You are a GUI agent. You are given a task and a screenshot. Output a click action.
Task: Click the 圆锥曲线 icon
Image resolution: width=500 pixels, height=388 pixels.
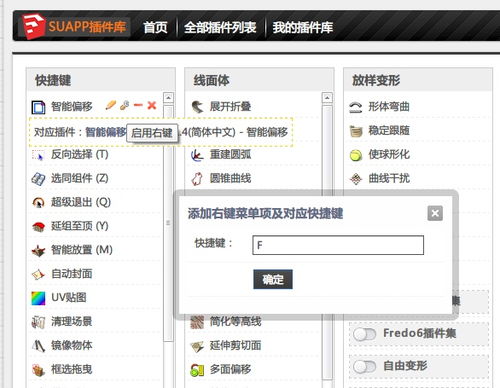pyautogui.click(x=197, y=179)
